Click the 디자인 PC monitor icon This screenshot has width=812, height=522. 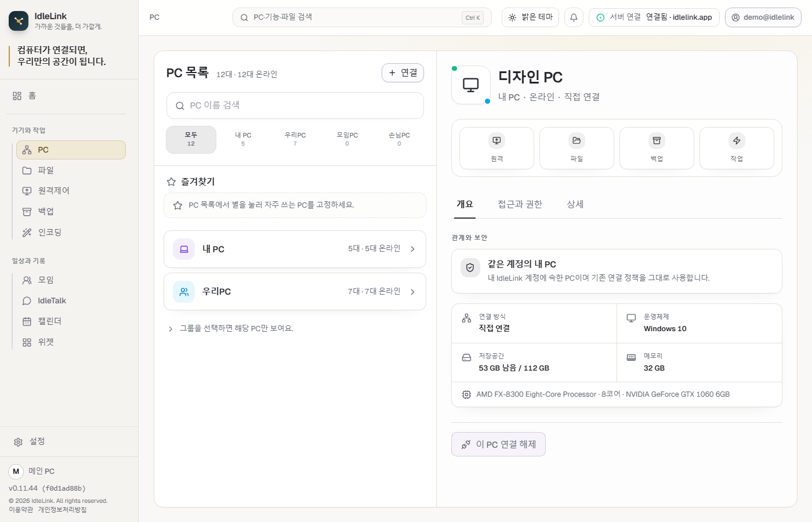pos(471,85)
